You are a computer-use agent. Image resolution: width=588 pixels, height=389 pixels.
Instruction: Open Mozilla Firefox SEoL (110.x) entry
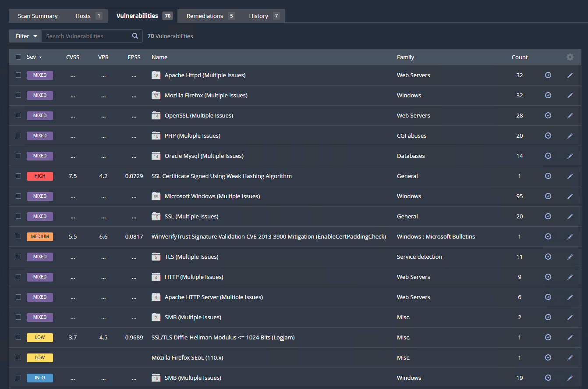188,357
